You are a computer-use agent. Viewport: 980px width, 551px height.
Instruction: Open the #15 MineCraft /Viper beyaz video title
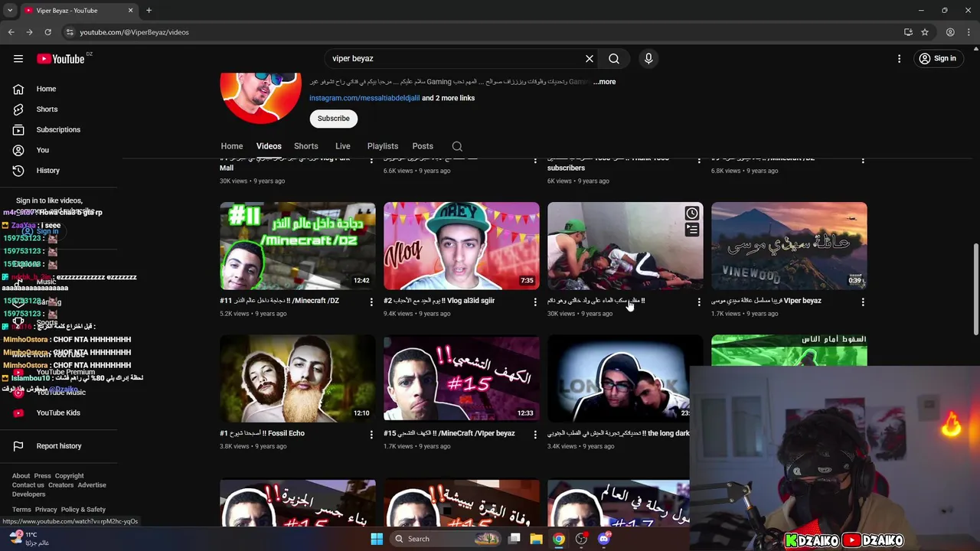pos(449,433)
